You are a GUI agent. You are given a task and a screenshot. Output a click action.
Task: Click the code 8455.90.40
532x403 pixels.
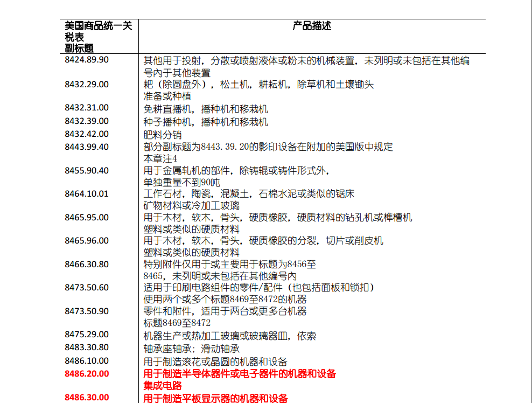(x=87, y=170)
